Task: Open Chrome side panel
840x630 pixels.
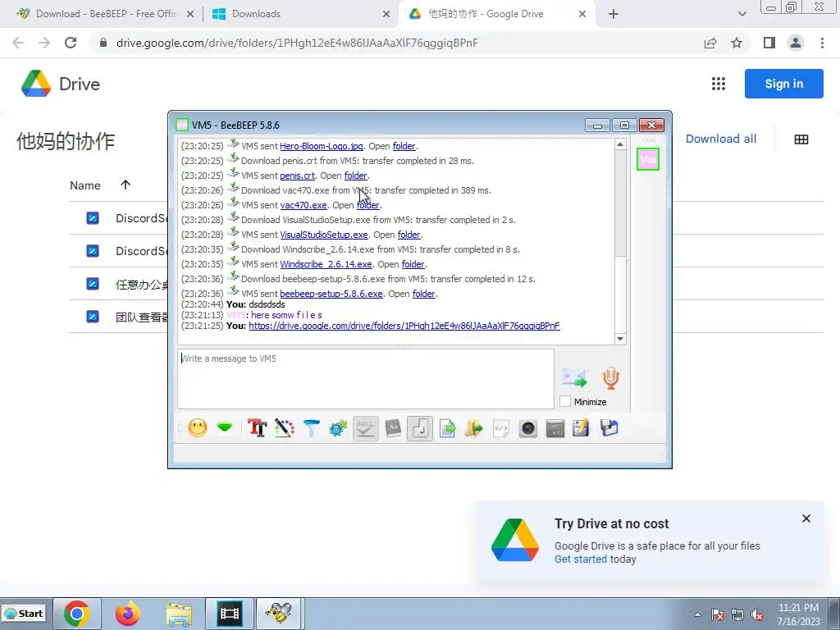Action: (769, 43)
